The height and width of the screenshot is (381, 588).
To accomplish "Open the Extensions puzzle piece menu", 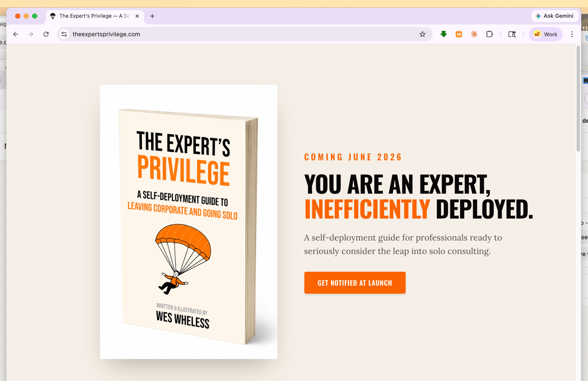I will [490, 34].
